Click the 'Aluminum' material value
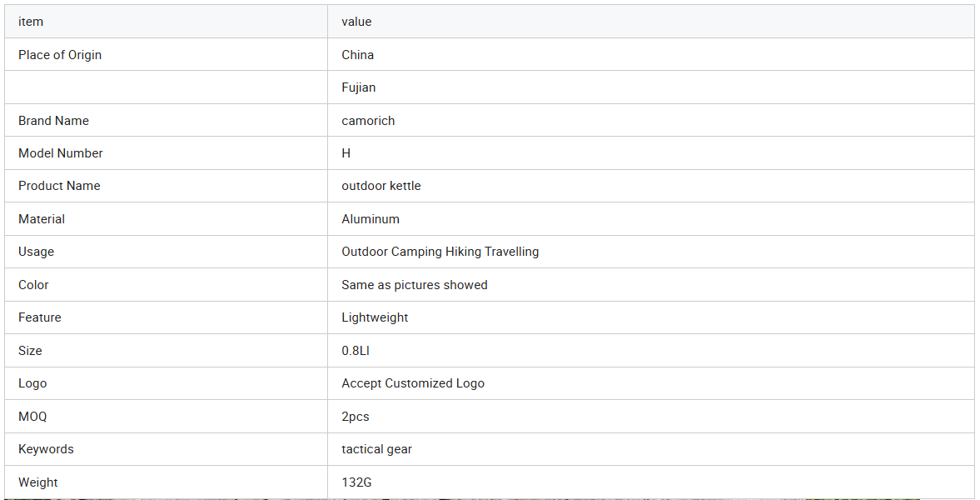The height and width of the screenshot is (500, 980). pyautogui.click(x=371, y=219)
